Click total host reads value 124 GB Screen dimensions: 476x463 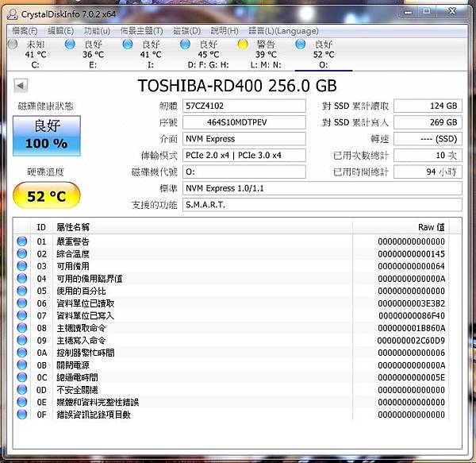click(428, 106)
